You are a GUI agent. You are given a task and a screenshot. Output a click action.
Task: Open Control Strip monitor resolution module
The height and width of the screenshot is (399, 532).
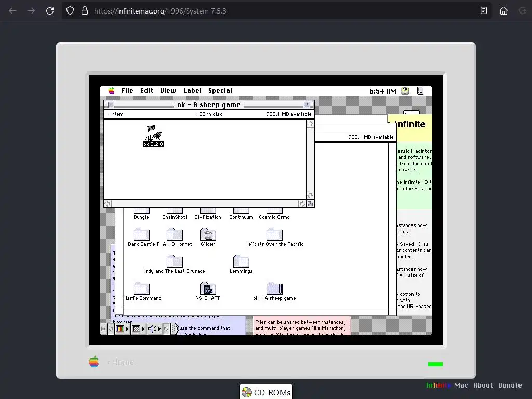138,329
